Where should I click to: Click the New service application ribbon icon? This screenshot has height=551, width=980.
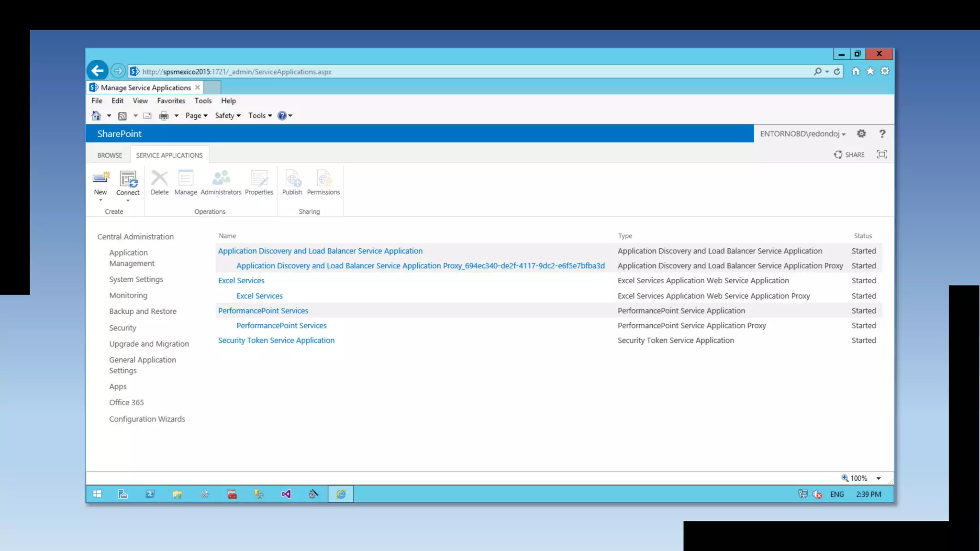[100, 179]
